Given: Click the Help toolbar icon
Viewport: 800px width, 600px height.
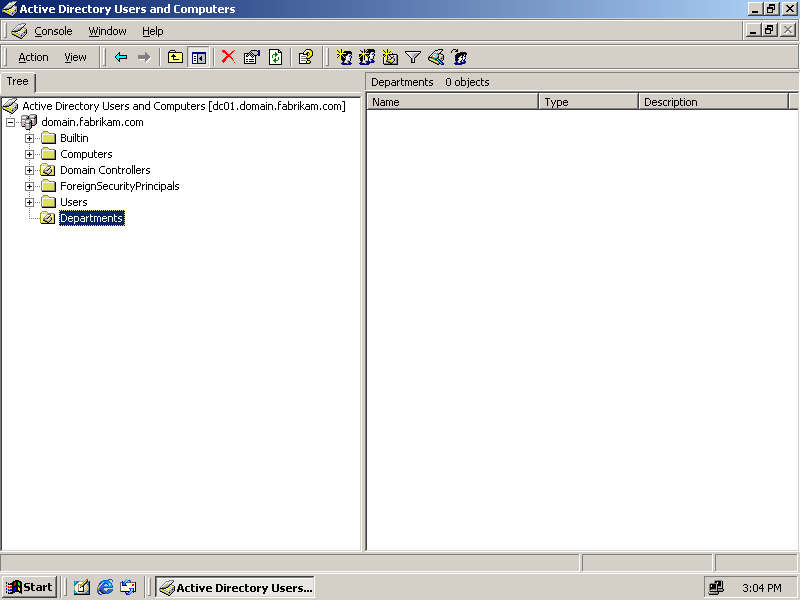Looking at the screenshot, I should click(x=306, y=57).
